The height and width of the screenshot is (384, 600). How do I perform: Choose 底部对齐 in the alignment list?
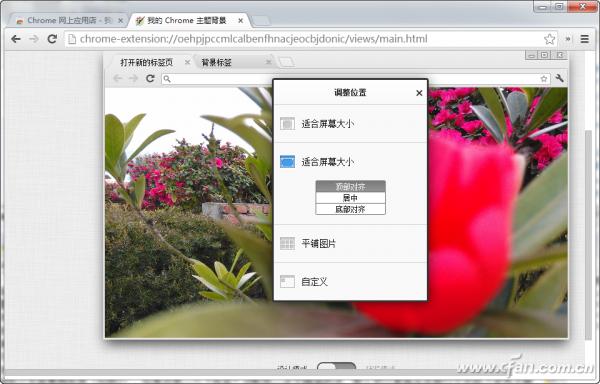[x=350, y=209]
